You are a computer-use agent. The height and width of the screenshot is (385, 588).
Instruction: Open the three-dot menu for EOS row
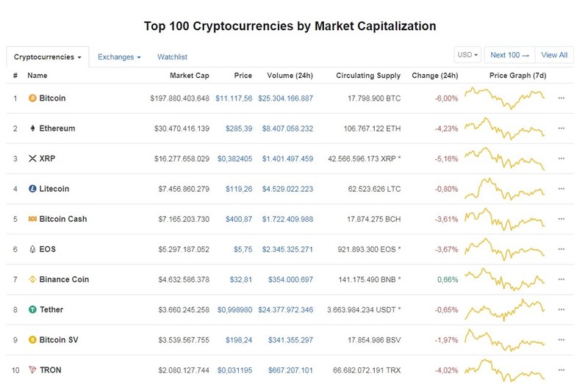tap(562, 249)
